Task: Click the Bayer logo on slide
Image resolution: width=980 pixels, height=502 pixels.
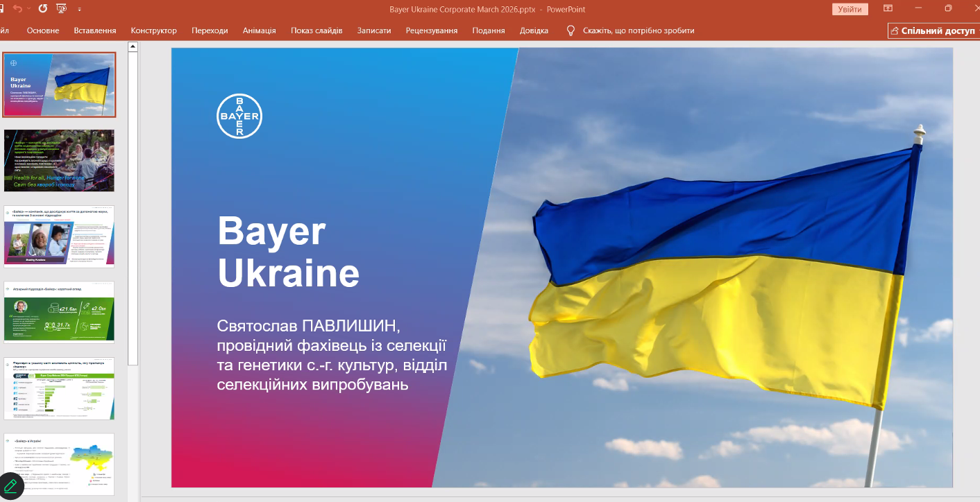Action: [x=239, y=116]
